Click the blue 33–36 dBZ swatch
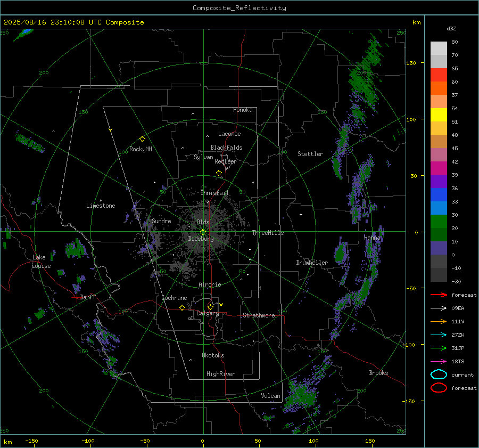 click(439, 195)
